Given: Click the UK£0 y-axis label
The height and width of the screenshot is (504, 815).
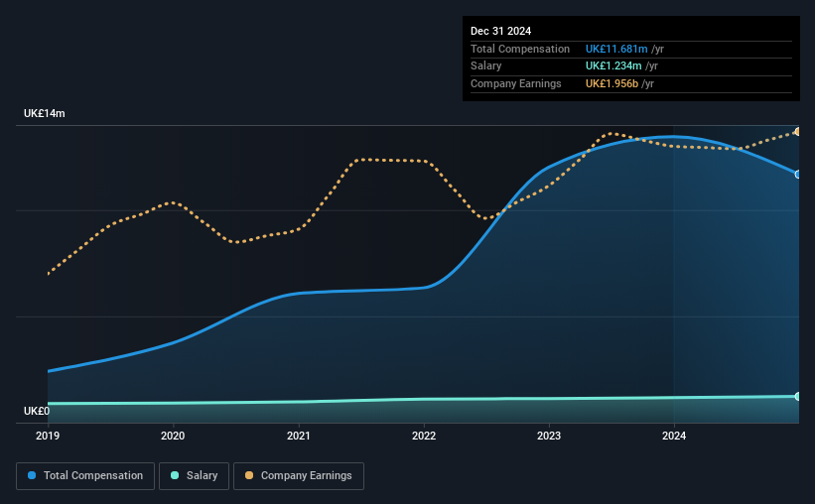Looking at the screenshot, I should coord(37,411).
